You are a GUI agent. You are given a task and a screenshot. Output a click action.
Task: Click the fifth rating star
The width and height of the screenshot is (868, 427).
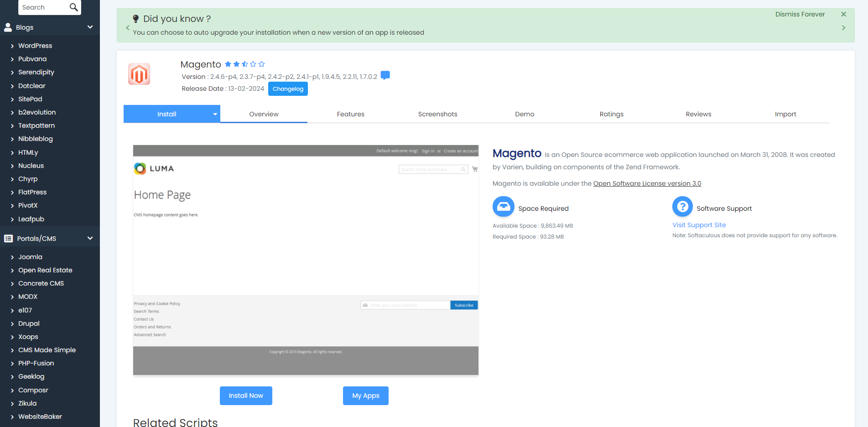pos(261,64)
